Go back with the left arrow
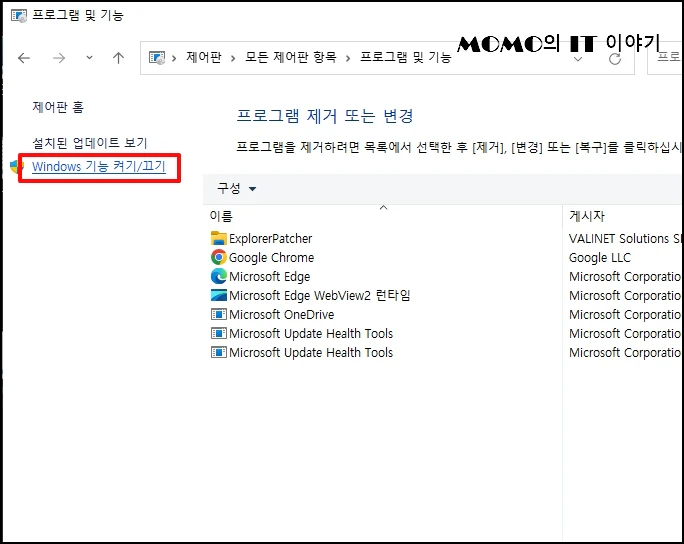 (24, 58)
